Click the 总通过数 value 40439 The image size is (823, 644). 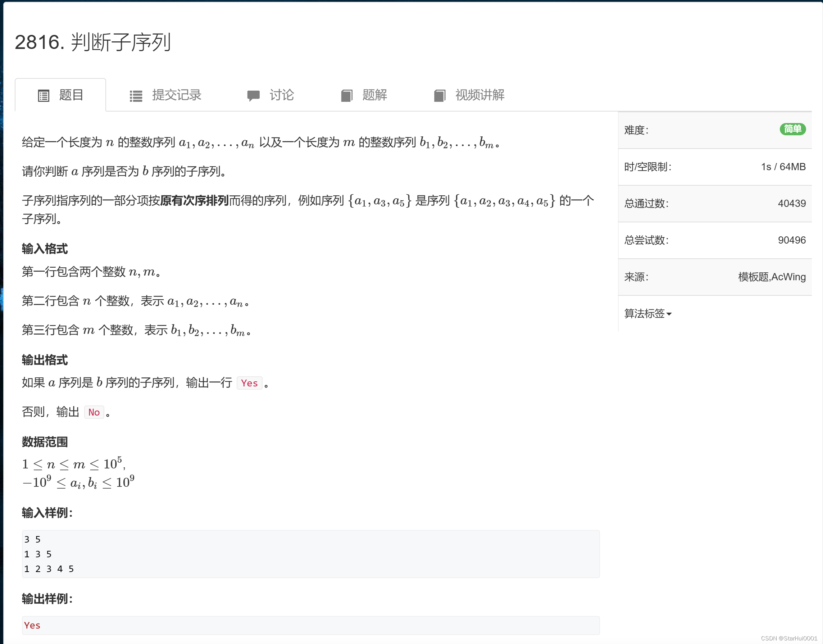(x=791, y=203)
